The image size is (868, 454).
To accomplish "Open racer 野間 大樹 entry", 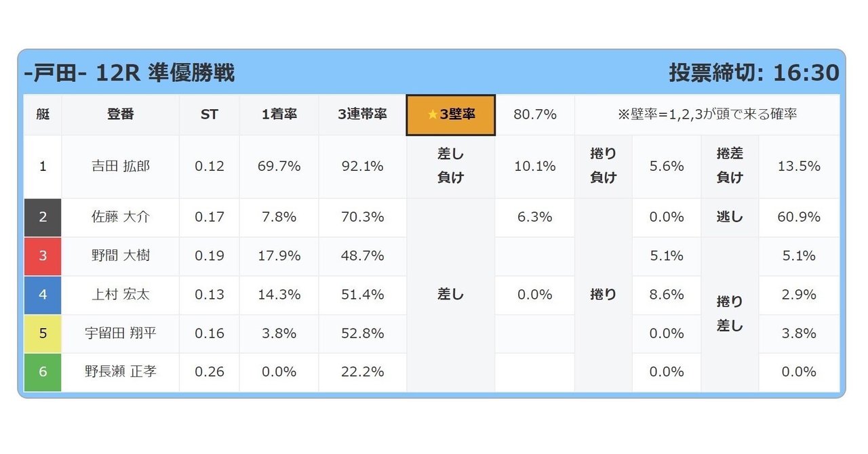I will [x=121, y=255].
